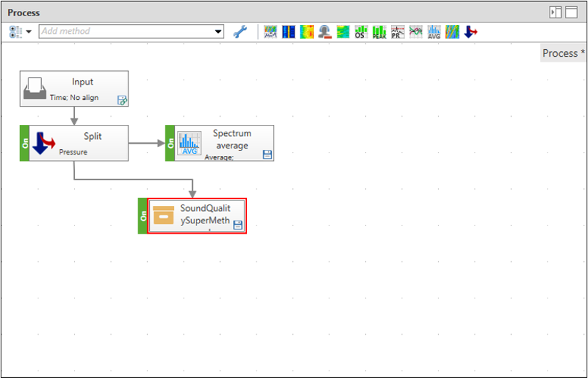The height and width of the screenshot is (378, 588).
Task: Click the Process panel title
Action: point(24,13)
